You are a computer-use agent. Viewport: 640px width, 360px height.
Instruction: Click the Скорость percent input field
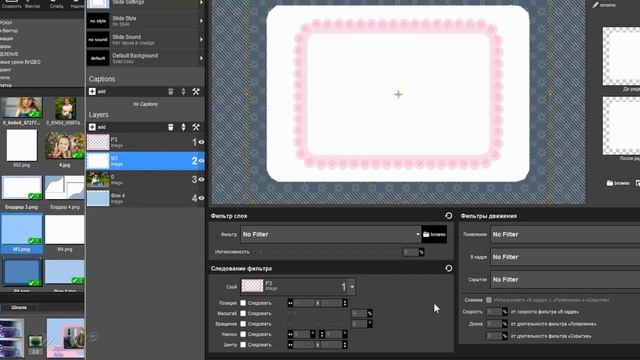click(x=494, y=312)
